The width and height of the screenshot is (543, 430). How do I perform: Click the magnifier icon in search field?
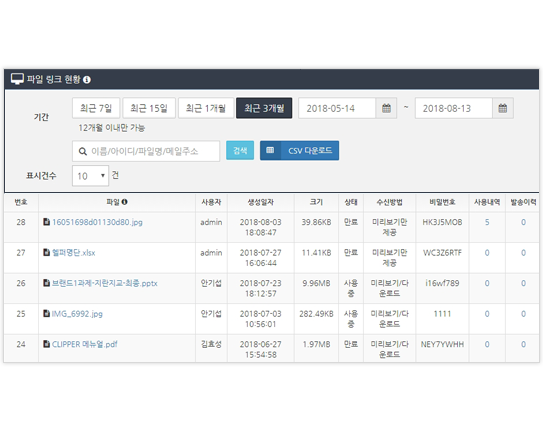pos(82,151)
